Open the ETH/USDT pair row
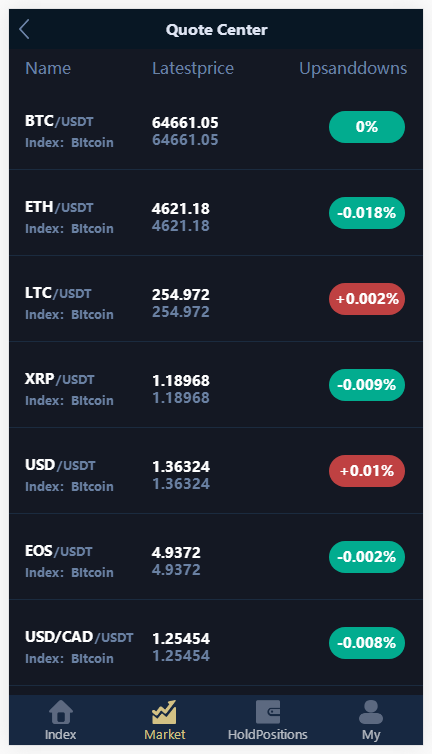This screenshot has width=432, height=754. [216, 213]
